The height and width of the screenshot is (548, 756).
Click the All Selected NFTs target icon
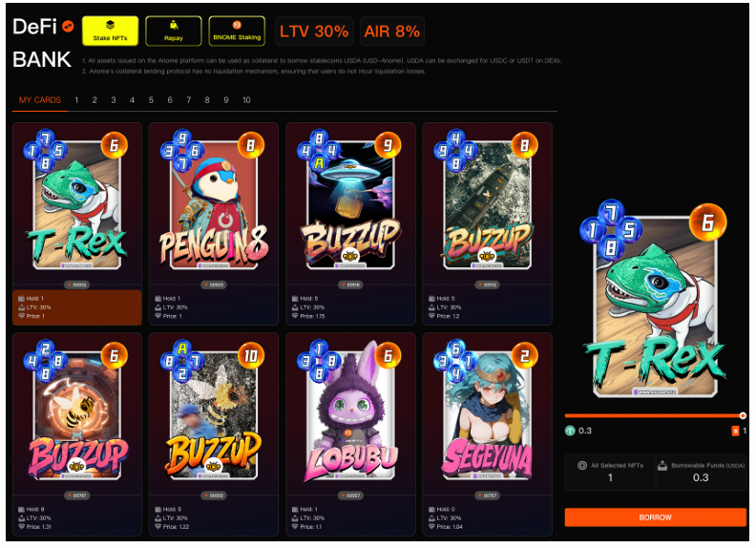pyautogui.click(x=582, y=466)
